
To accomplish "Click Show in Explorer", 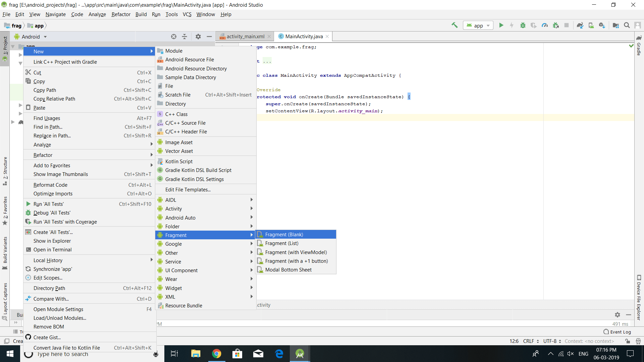I will [90, 241].
